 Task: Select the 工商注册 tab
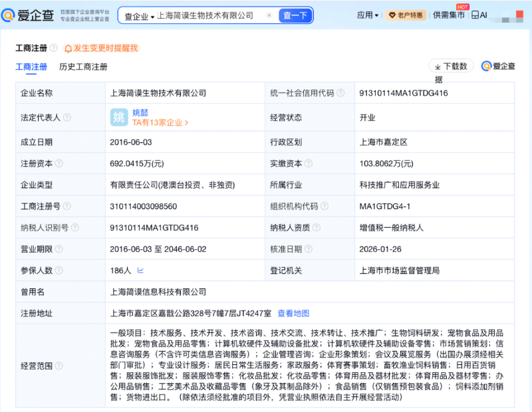point(32,67)
